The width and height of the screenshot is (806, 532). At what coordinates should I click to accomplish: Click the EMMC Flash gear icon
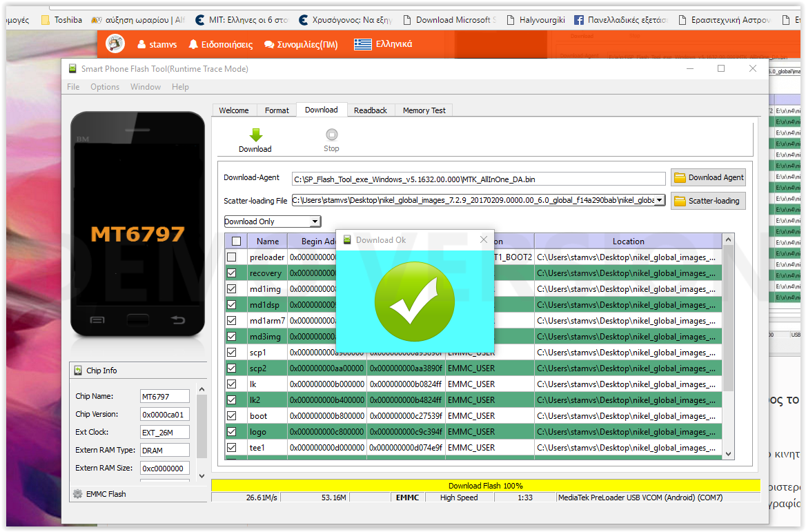click(78, 494)
